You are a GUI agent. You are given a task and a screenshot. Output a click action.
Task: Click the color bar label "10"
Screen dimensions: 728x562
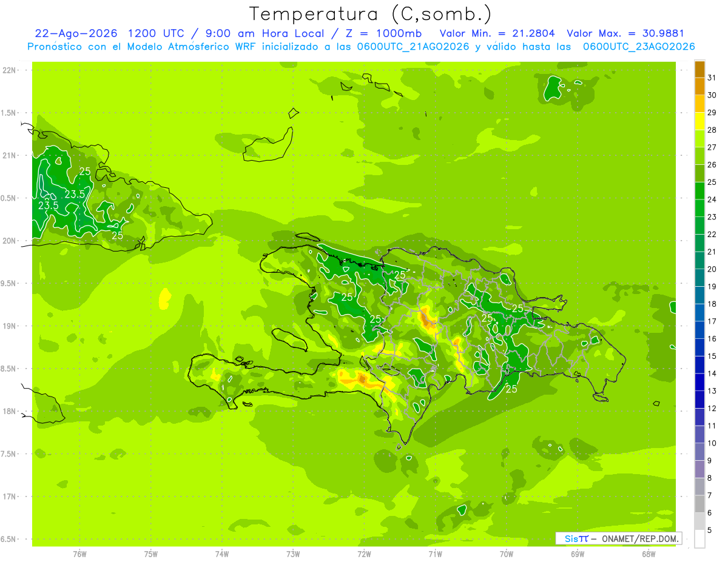click(712, 443)
